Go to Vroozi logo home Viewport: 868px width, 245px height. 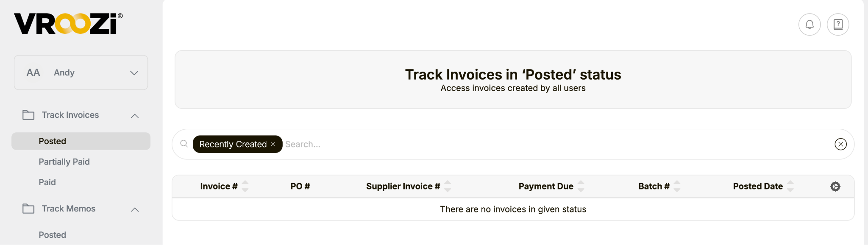(x=68, y=23)
